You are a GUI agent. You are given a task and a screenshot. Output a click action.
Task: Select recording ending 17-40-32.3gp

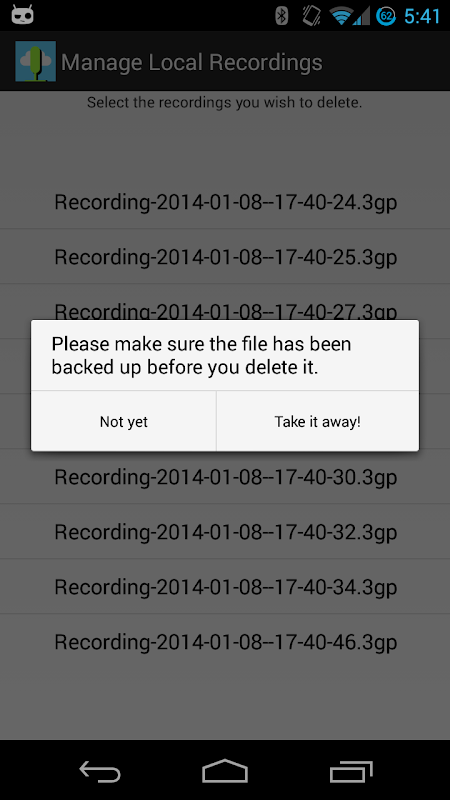point(225,532)
